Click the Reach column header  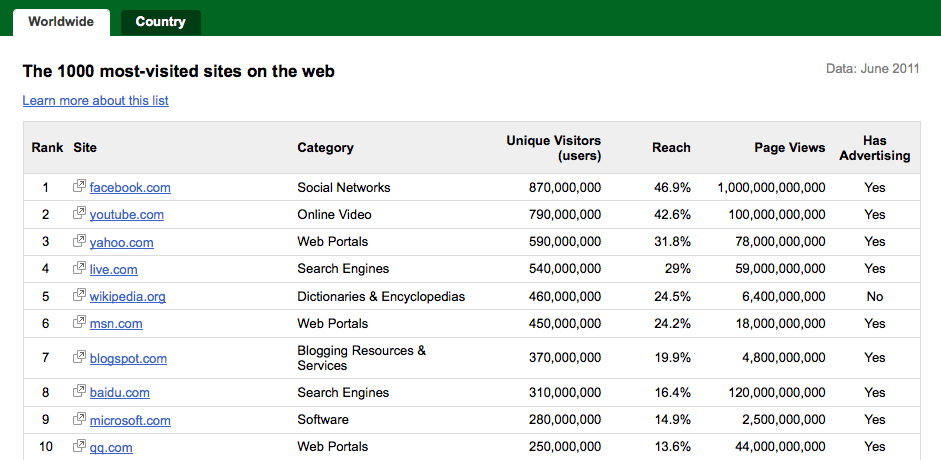point(672,148)
